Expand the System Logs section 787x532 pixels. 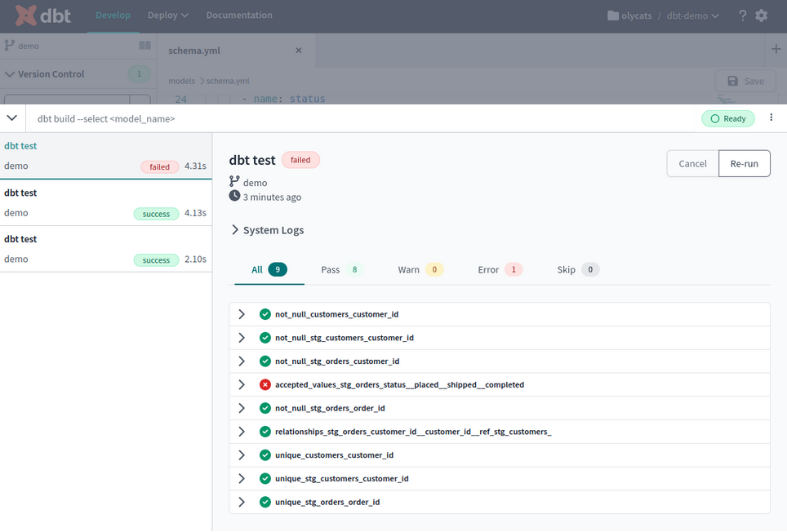235,229
